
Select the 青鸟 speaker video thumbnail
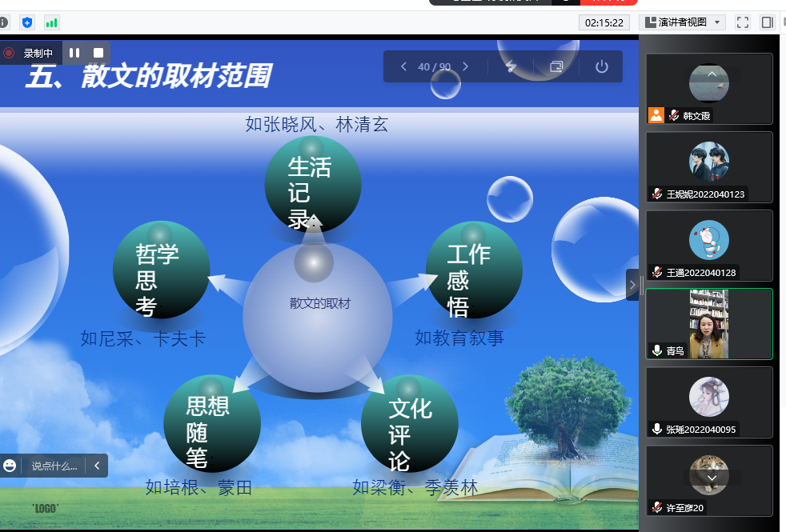[x=708, y=323]
